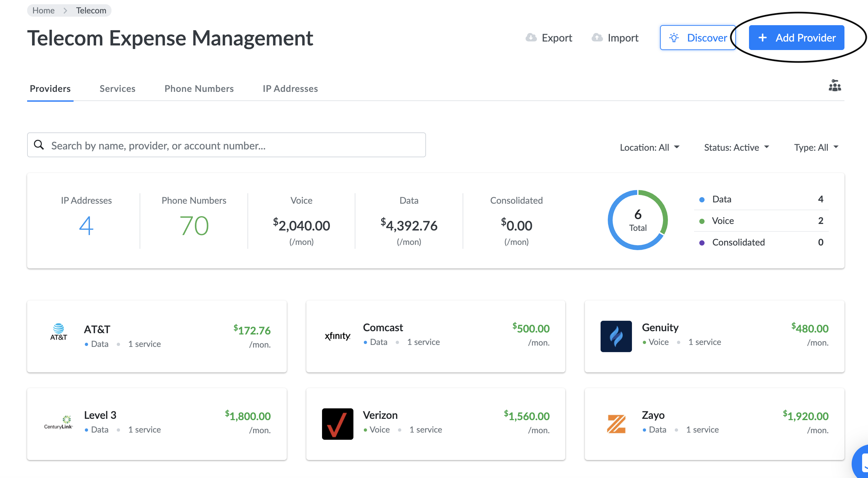Click the Import cloud upload icon
The height and width of the screenshot is (478, 868).
pos(597,37)
